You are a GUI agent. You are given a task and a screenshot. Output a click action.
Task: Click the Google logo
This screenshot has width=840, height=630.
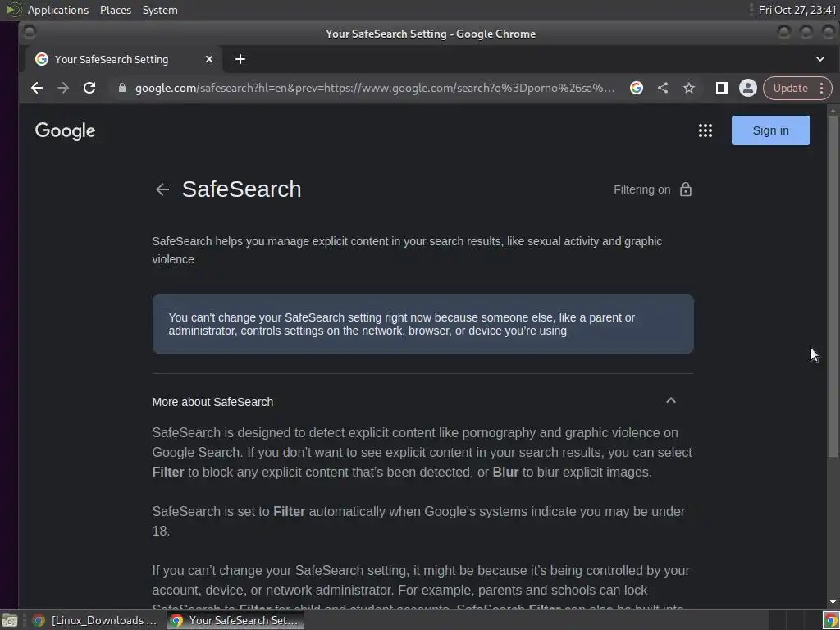(x=66, y=130)
